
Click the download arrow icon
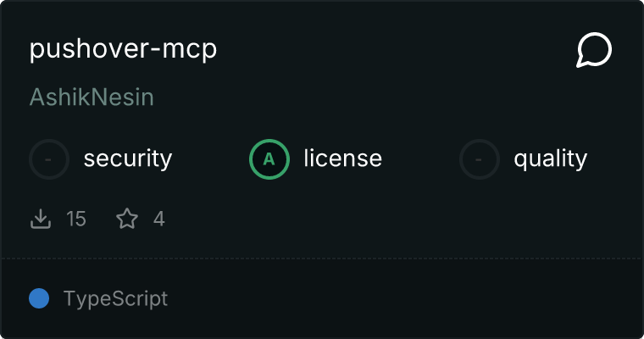coord(41,219)
